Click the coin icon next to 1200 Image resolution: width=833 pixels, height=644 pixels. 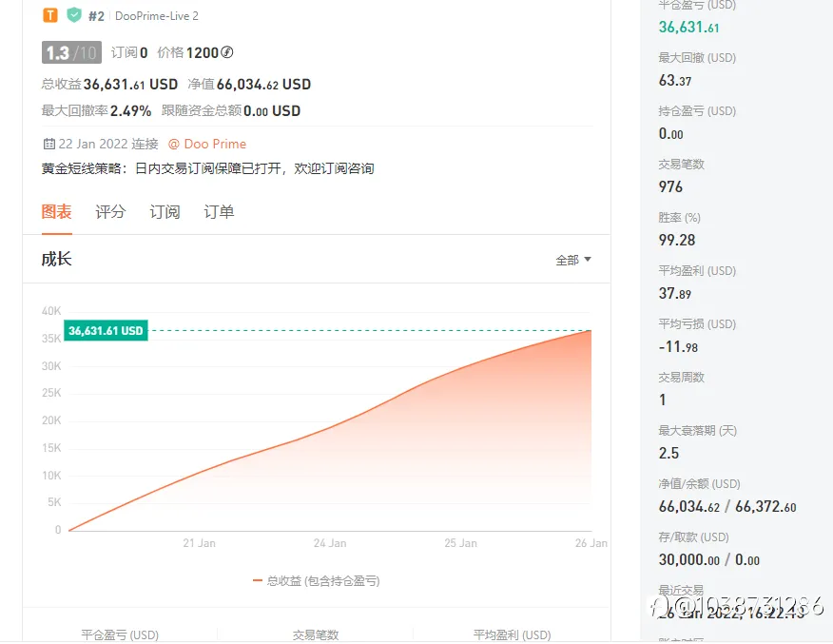click(x=227, y=52)
